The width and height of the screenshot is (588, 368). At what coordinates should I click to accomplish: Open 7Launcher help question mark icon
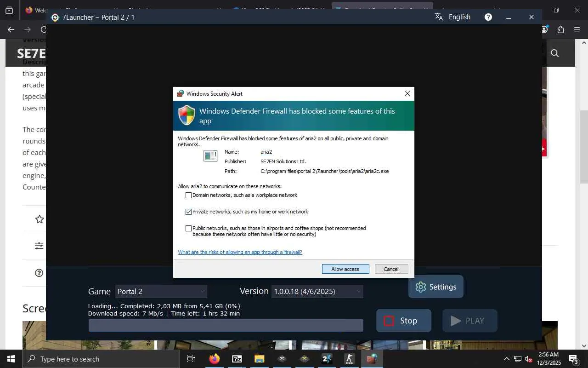click(x=488, y=17)
